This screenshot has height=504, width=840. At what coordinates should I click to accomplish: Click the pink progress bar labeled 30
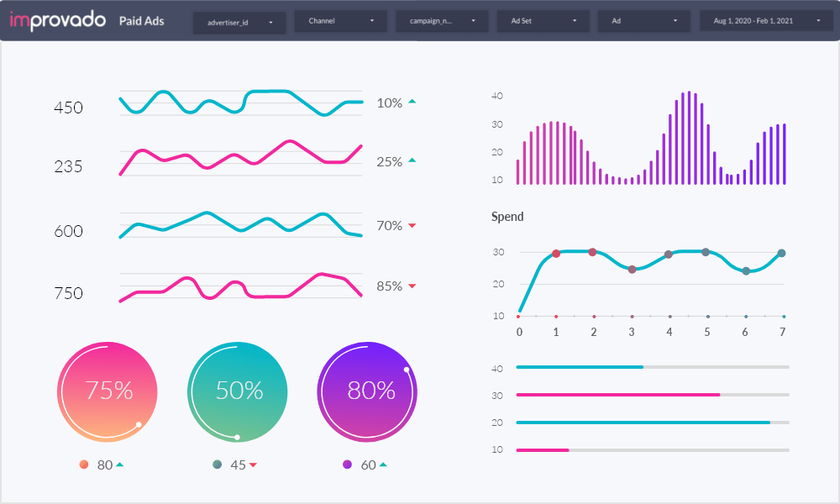(x=653, y=395)
